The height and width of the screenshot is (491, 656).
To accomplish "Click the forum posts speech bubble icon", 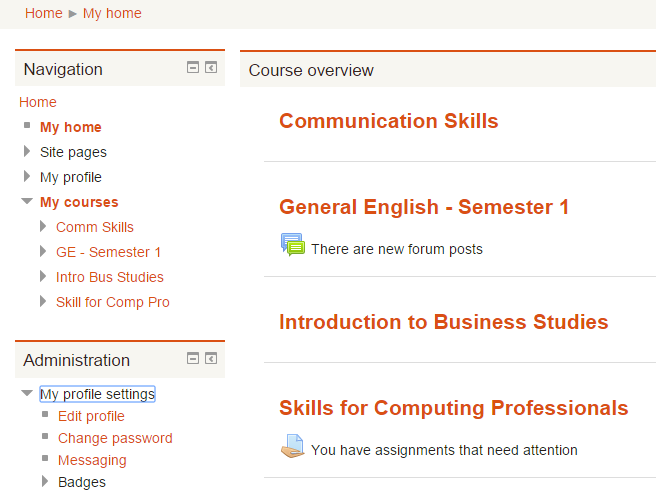I will 292,246.
